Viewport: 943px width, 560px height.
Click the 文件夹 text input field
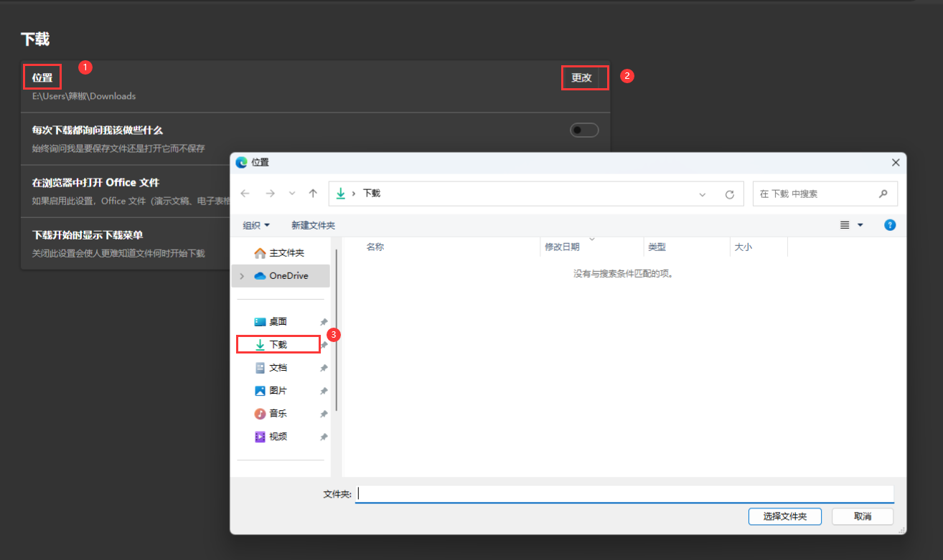[624, 494]
